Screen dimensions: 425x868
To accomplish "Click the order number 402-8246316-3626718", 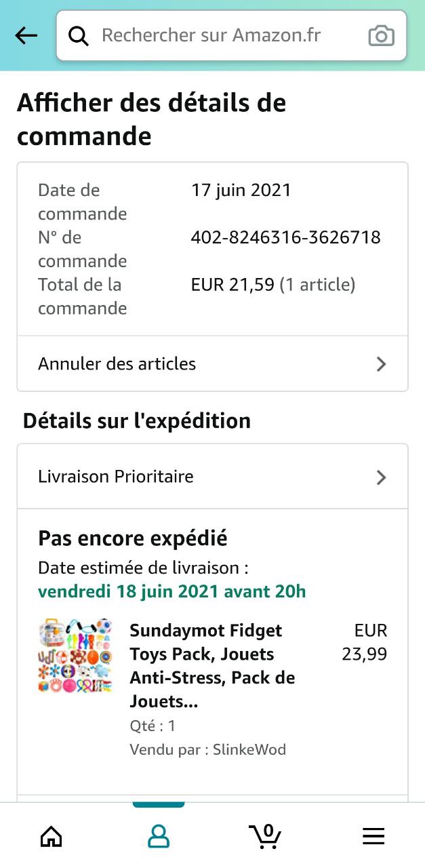I will (x=285, y=237).
